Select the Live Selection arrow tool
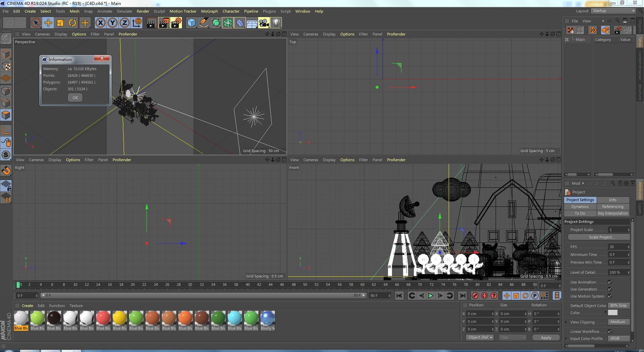 pos(36,23)
